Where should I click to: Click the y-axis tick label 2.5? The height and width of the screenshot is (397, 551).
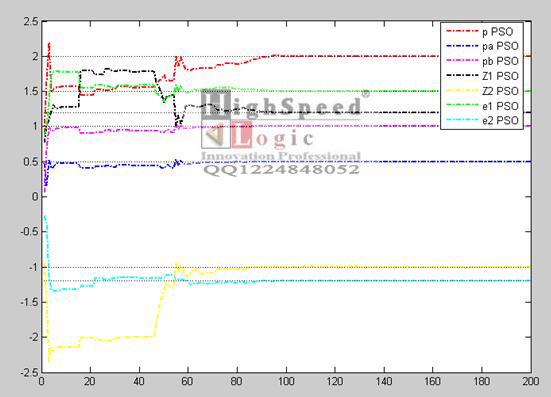(31, 22)
